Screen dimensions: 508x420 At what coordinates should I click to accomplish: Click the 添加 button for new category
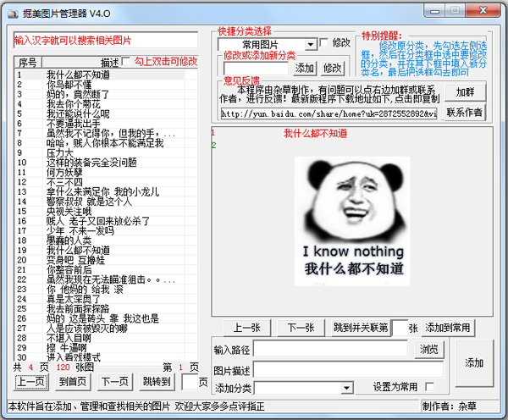pyautogui.click(x=305, y=68)
